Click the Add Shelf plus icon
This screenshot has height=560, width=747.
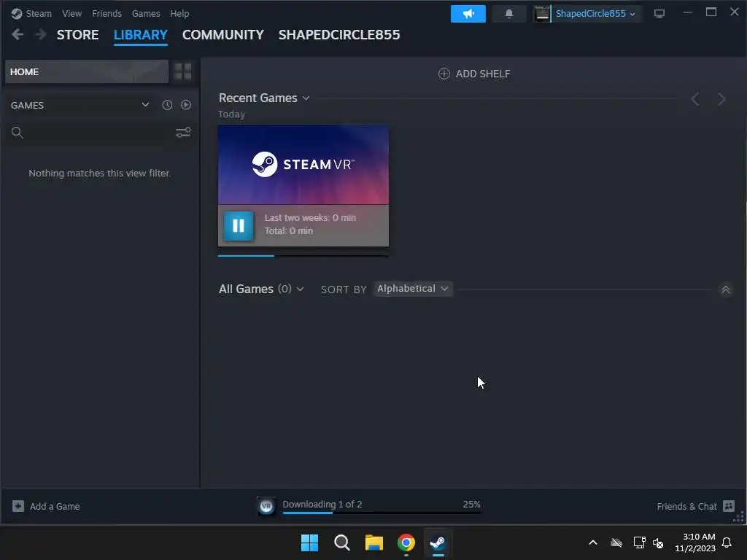click(444, 74)
